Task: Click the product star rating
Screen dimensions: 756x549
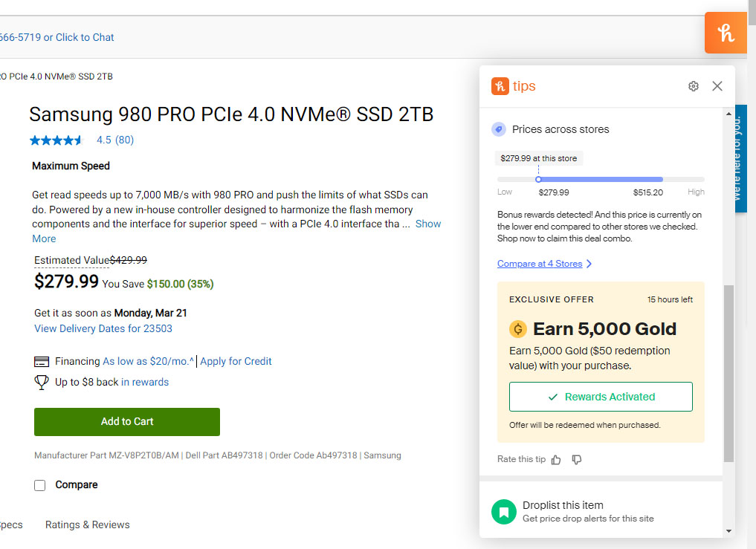Action: coord(57,140)
